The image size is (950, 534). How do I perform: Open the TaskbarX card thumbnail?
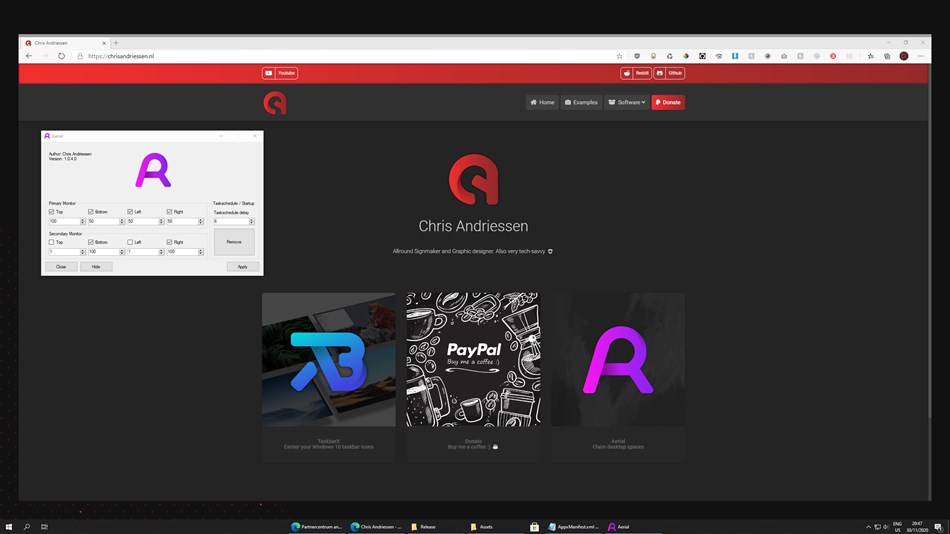329,359
